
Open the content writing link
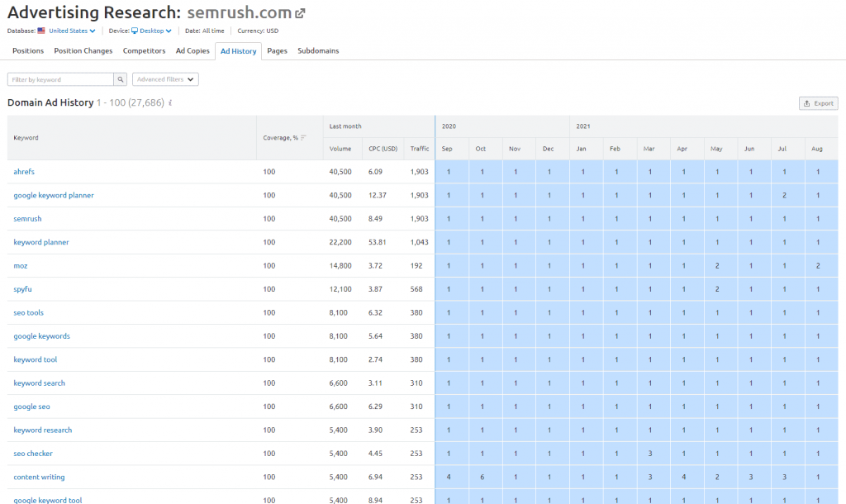[39, 477]
